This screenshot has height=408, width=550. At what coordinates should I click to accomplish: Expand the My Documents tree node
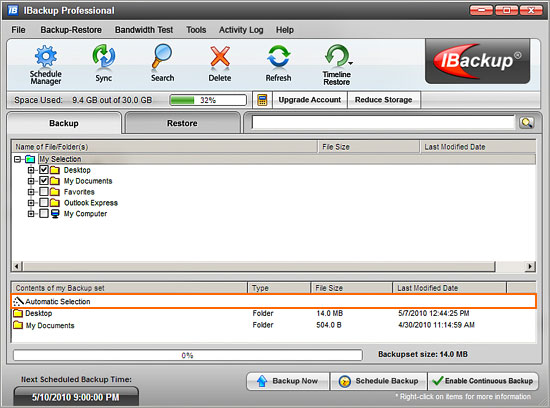[x=31, y=181]
